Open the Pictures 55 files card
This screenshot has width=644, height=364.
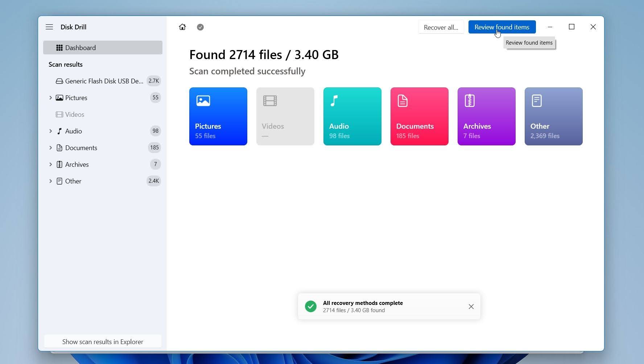coord(218,116)
